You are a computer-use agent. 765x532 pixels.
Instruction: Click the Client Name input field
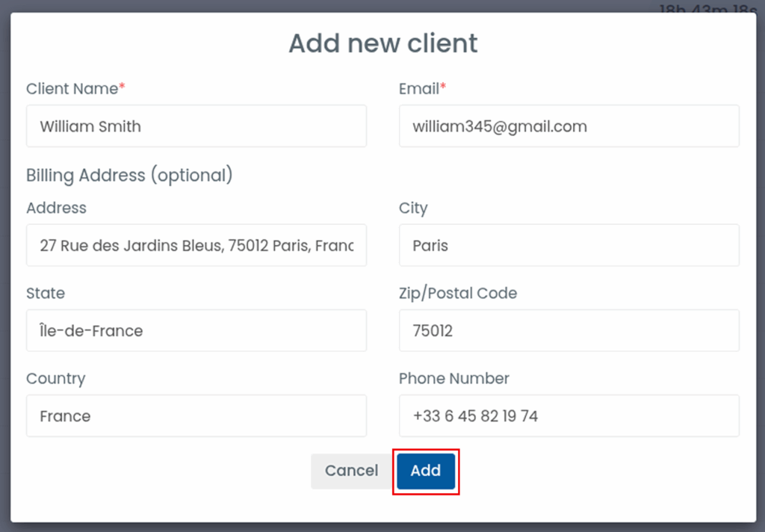(196, 126)
